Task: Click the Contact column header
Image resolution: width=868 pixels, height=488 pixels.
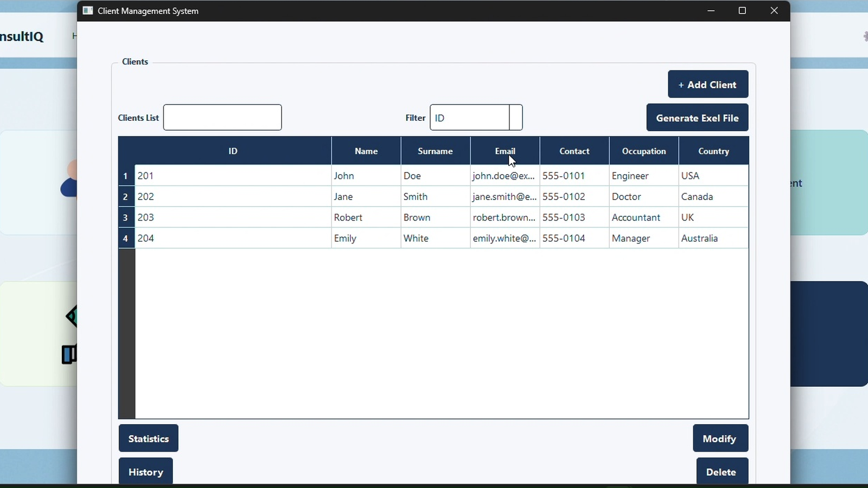Action: point(575,151)
